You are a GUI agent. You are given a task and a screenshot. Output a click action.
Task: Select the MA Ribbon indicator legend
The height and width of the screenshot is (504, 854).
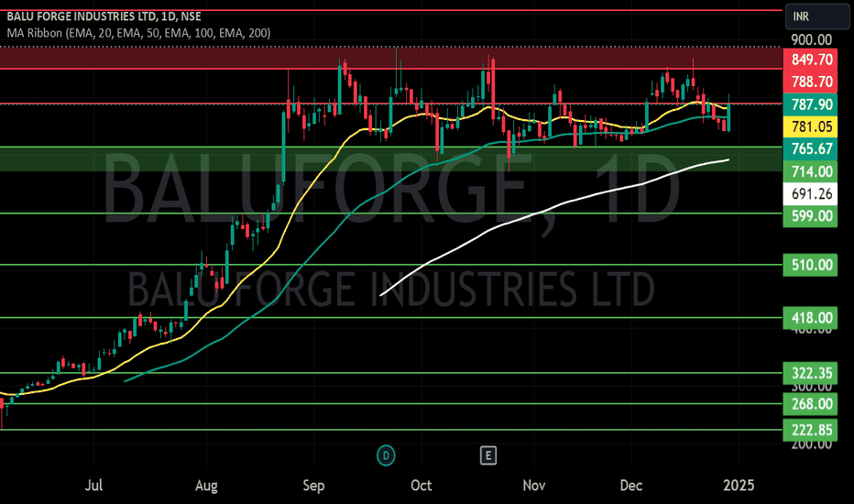tap(138, 33)
